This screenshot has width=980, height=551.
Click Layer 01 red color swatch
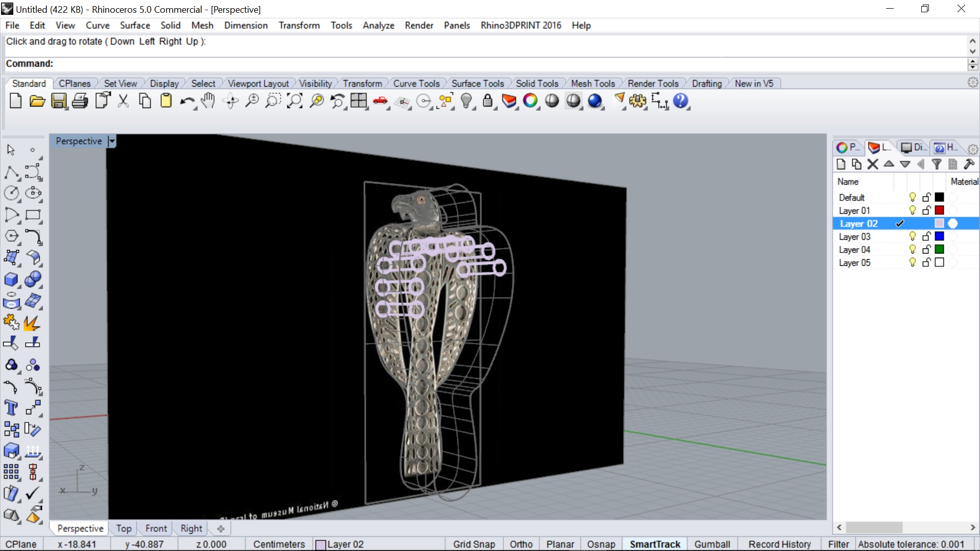pyautogui.click(x=939, y=210)
